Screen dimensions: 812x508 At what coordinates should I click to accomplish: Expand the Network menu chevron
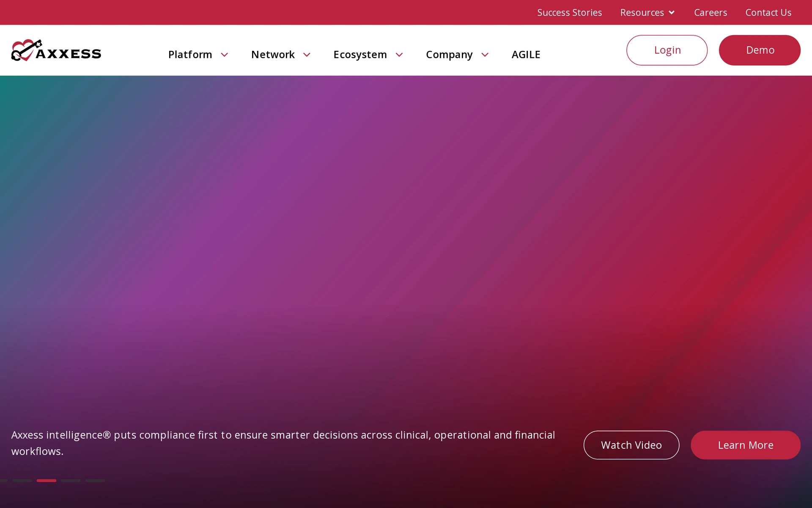pos(307,55)
